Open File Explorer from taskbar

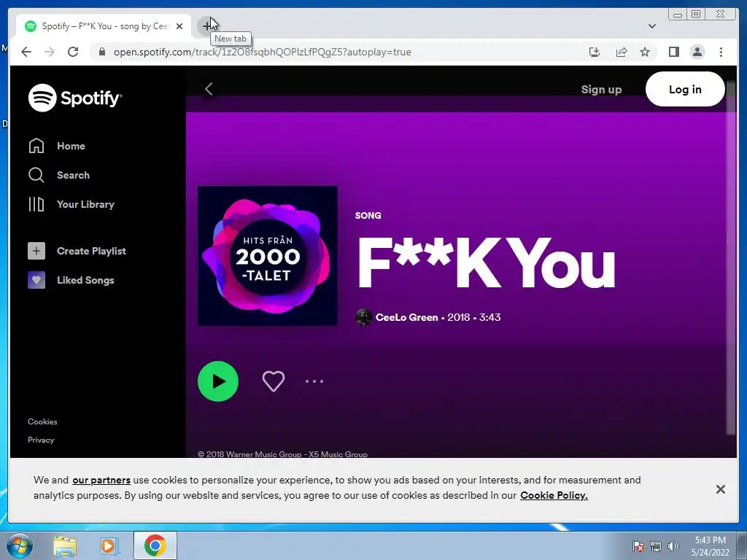pyautogui.click(x=65, y=546)
